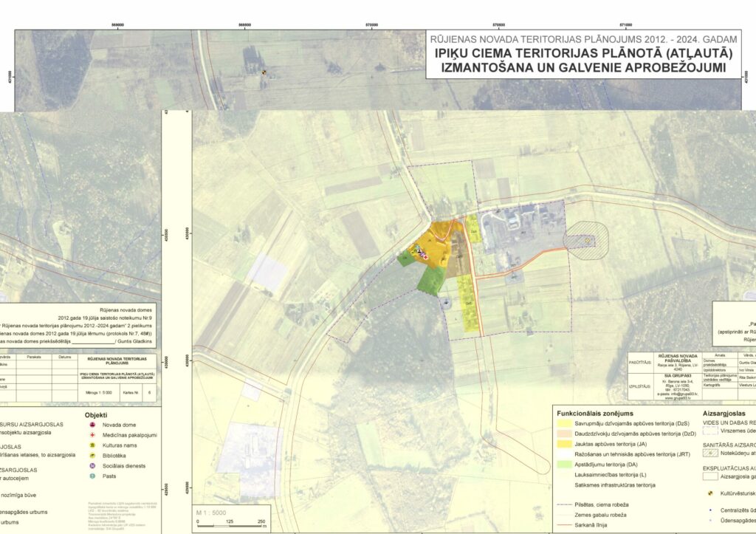Click the '250' mark on the scale bar

click(261, 521)
